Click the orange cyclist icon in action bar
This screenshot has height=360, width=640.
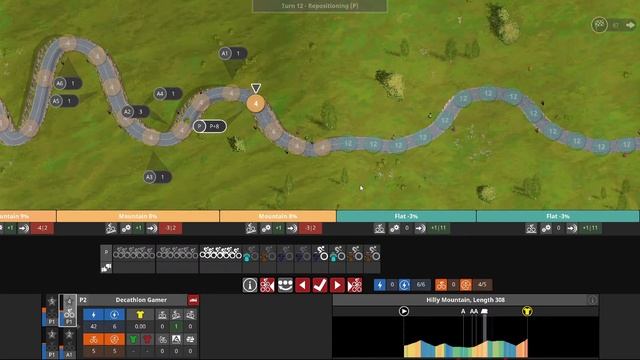click(441, 285)
